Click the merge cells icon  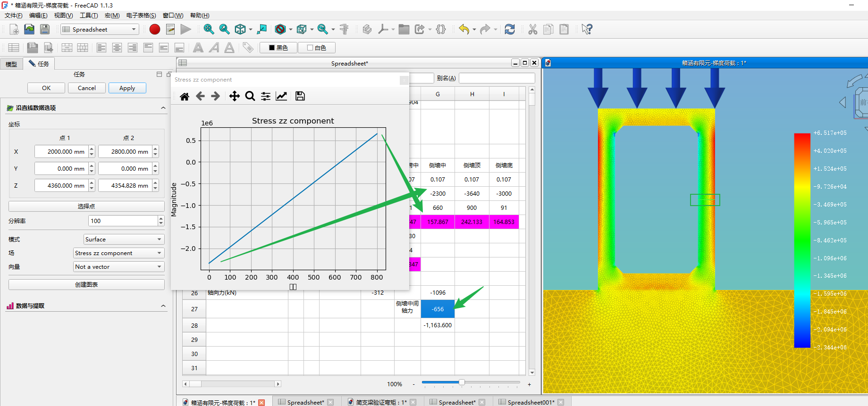(67, 48)
